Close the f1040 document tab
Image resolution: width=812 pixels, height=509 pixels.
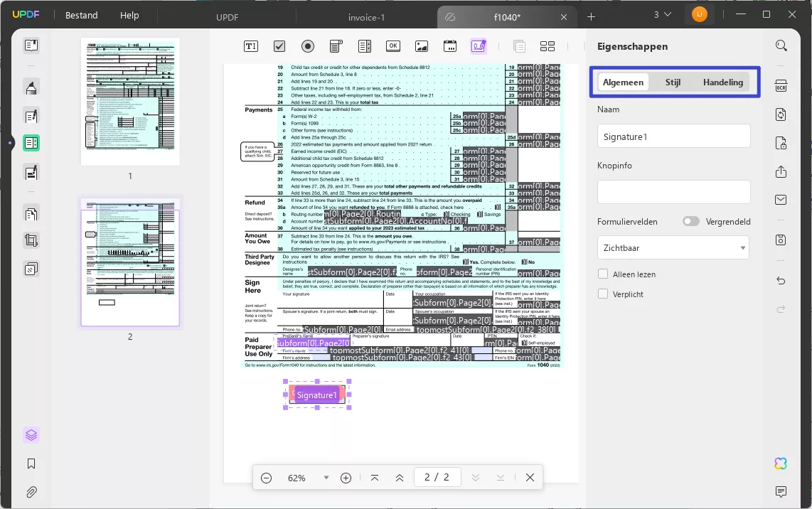pyautogui.click(x=564, y=17)
